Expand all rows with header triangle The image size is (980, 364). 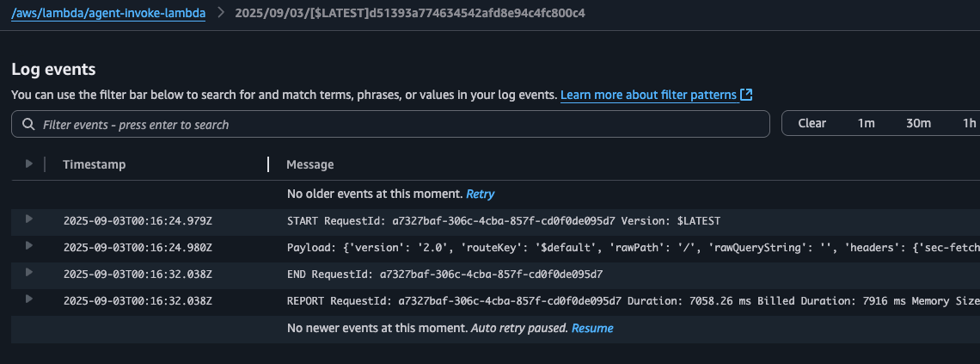pyautogui.click(x=28, y=163)
